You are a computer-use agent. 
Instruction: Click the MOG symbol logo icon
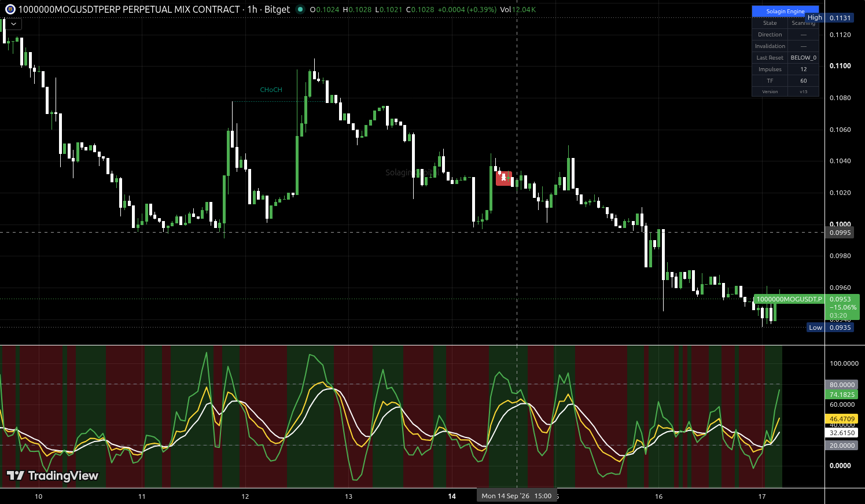point(10,9)
